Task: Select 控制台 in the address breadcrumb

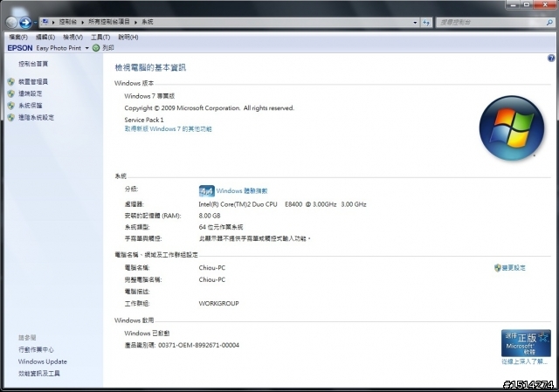Action: point(68,22)
